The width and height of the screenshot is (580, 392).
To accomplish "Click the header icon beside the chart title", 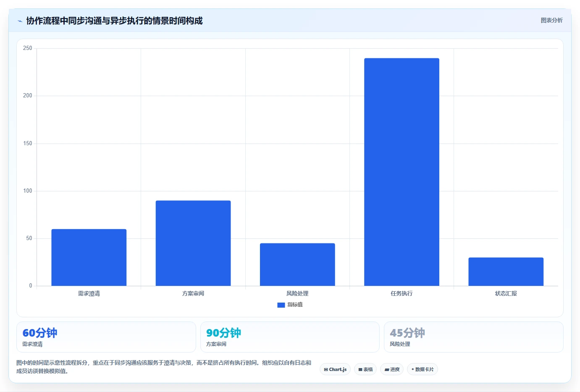I will [x=20, y=21].
